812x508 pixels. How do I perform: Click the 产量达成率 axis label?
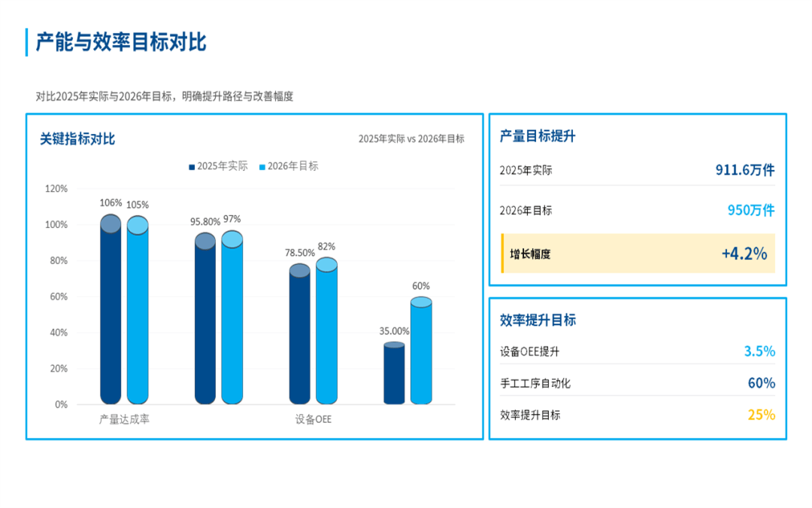click(124, 419)
